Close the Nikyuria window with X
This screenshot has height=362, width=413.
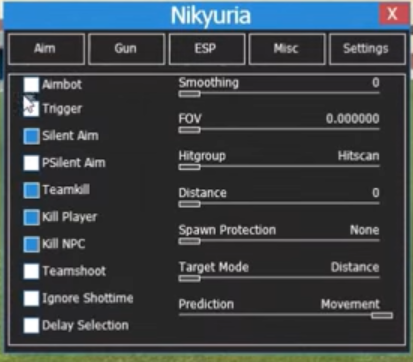point(393,14)
